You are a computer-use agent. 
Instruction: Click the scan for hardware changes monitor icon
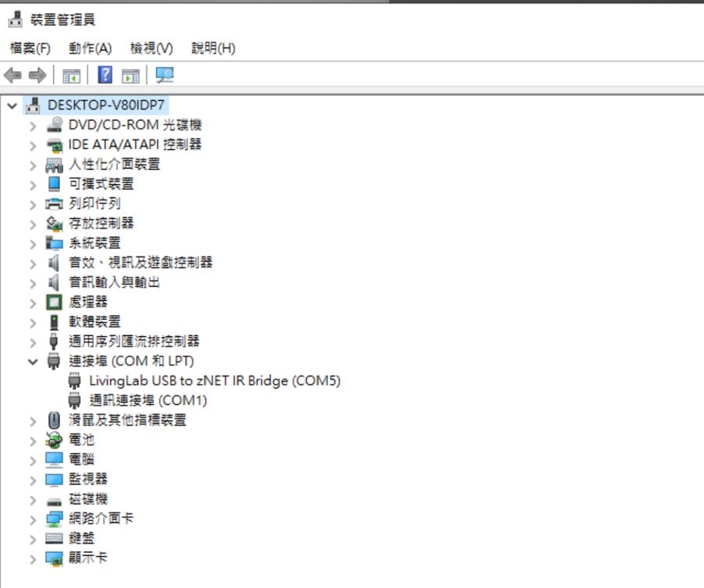click(165, 75)
